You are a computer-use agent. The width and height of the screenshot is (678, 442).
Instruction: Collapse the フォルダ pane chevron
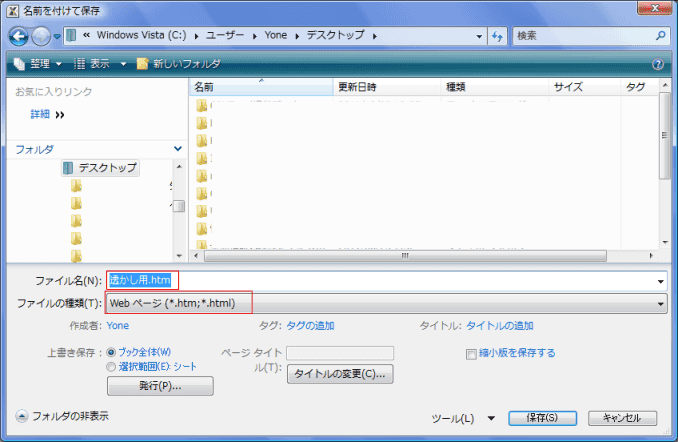pyautogui.click(x=178, y=149)
